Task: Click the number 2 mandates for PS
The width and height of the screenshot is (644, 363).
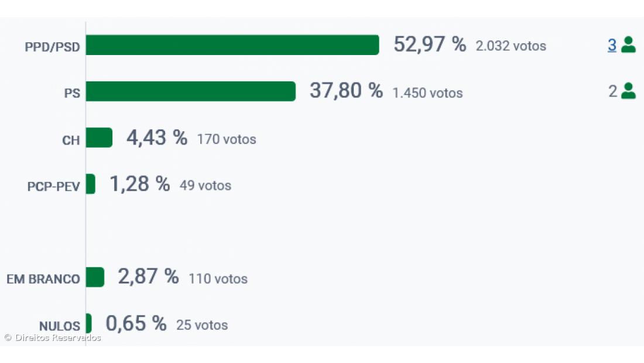Action: [x=612, y=91]
